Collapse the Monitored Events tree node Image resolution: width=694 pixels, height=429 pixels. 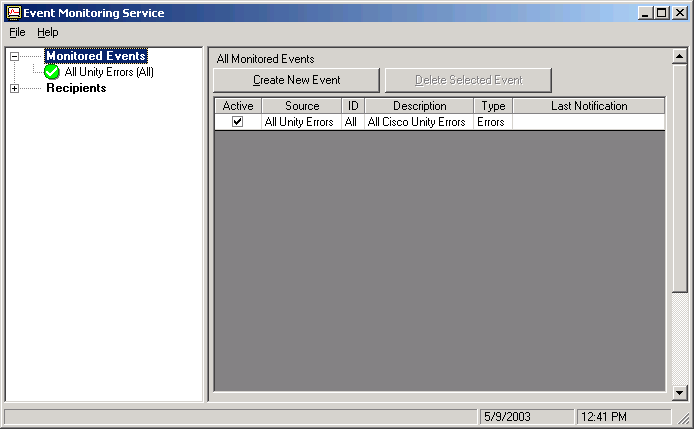coord(14,56)
